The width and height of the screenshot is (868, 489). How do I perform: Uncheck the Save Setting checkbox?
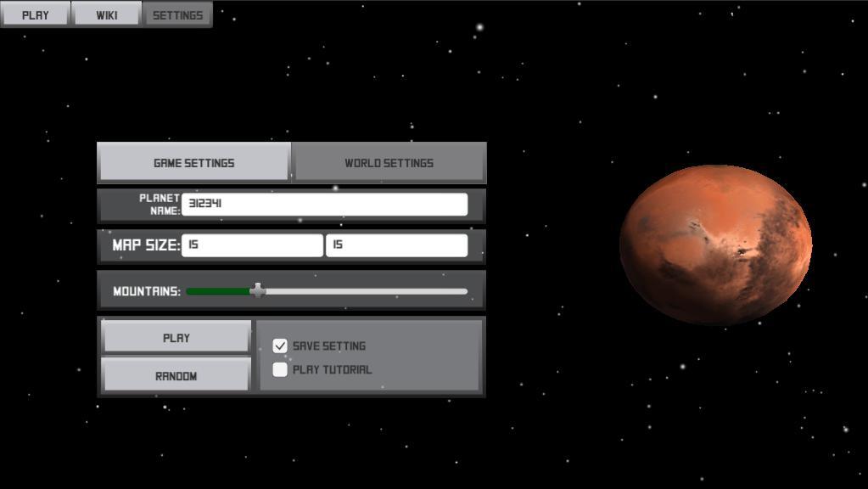point(280,346)
